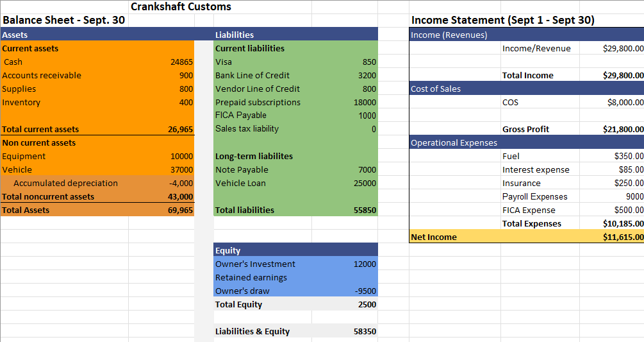Select the Current liabilities label
The width and height of the screenshot is (644, 342).
click(x=250, y=49)
